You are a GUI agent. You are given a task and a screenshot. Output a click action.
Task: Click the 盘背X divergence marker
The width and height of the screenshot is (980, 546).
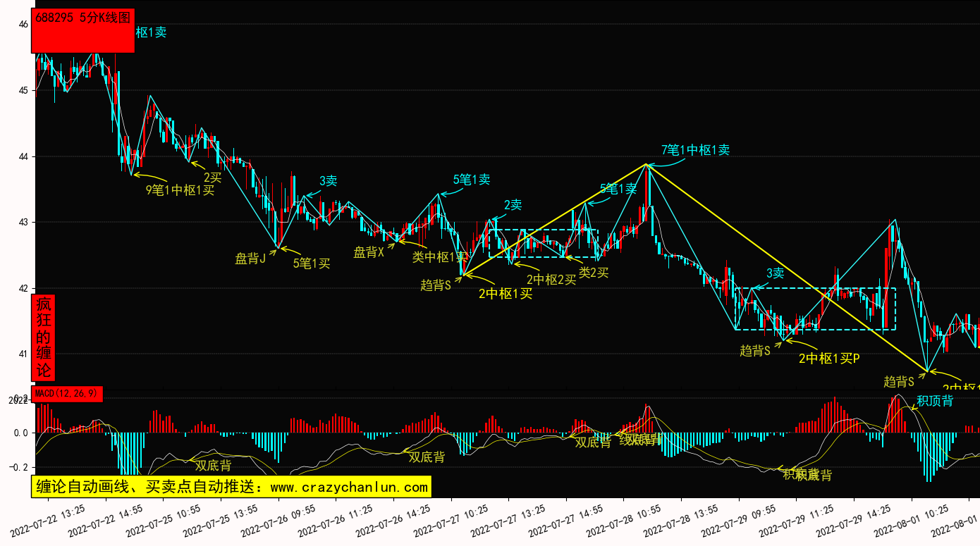click(369, 252)
